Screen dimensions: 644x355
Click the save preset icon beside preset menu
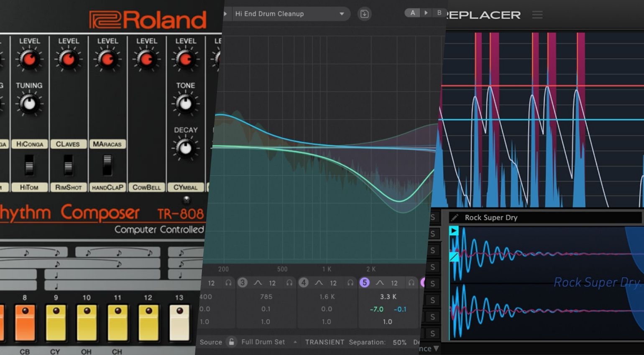tap(364, 14)
